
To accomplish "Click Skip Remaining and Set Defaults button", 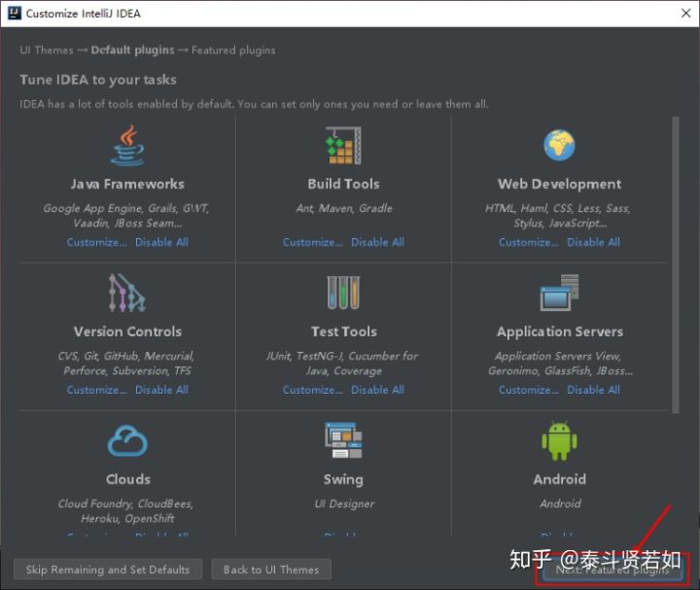I will [108, 570].
